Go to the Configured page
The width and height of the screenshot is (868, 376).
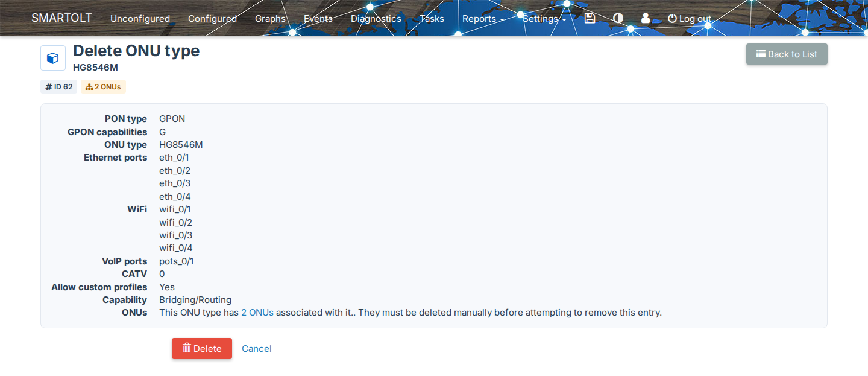coord(212,19)
